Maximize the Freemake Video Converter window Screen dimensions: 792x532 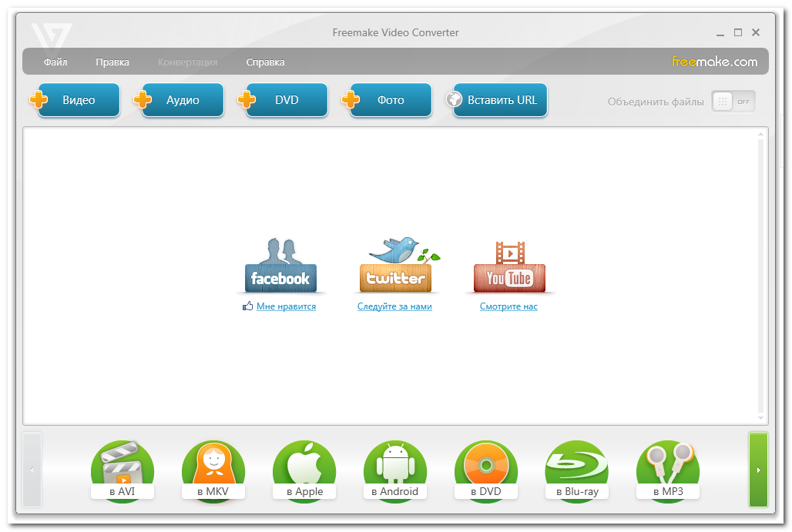pyautogui.click(x=738, y=32)
